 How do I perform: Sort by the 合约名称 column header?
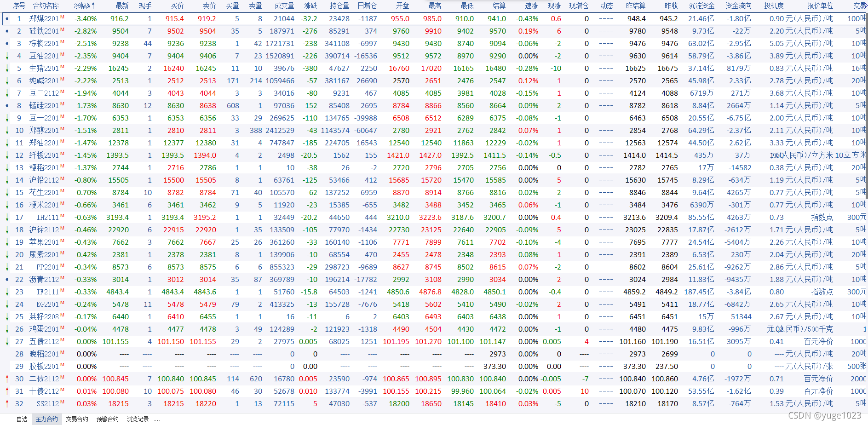46,6
